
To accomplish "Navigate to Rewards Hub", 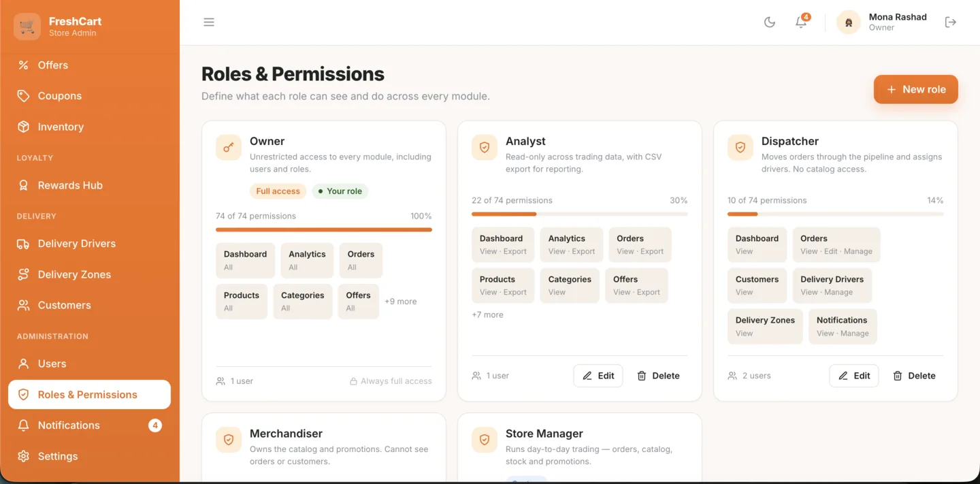I will (90, 185).
